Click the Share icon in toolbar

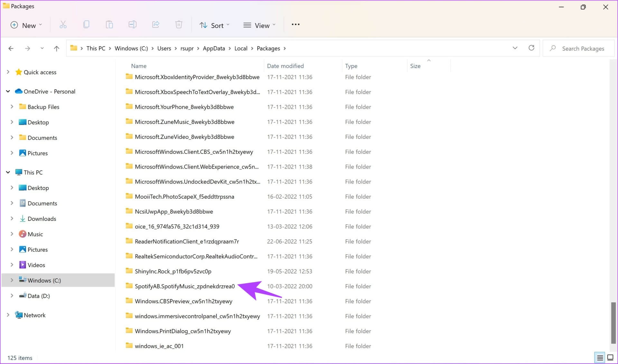pos(155,25)
